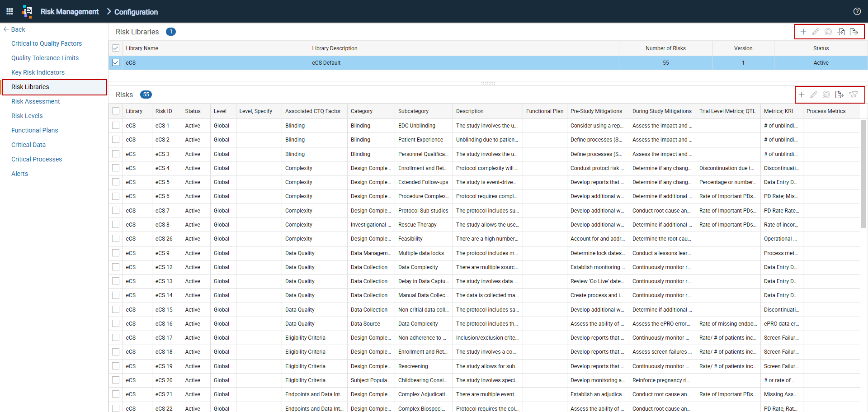The height and width of the screenshot is (412, 868).
Task: Edit selected risk using Risks pencil icon
Action: click(x=814, y=95)
